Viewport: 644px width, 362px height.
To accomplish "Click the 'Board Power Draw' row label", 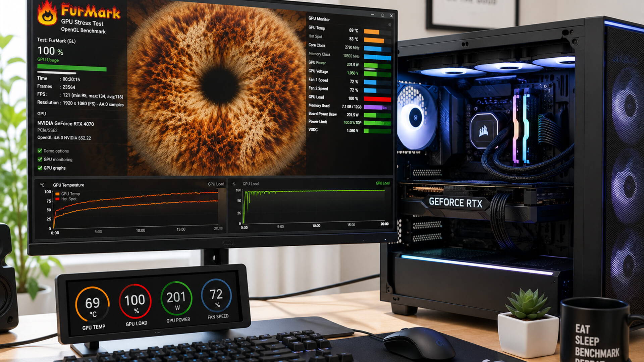I will 322,114.
